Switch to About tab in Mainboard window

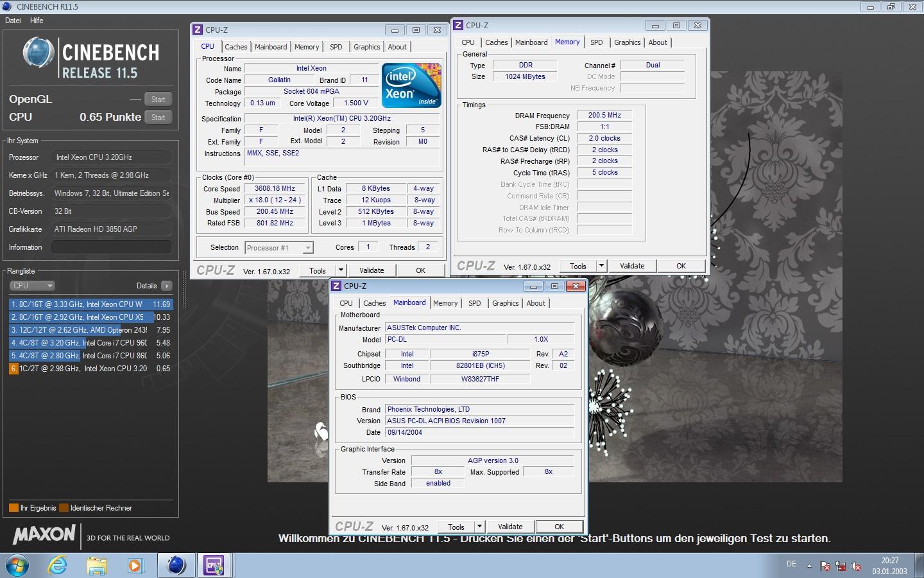[536, 303]
